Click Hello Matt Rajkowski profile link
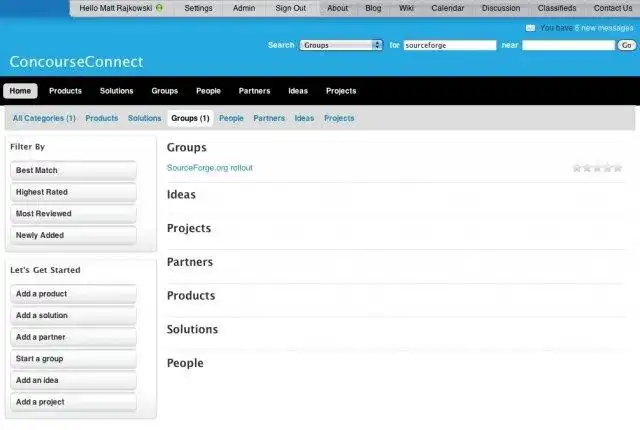This screenshot has width=640, height=430. 116,8
